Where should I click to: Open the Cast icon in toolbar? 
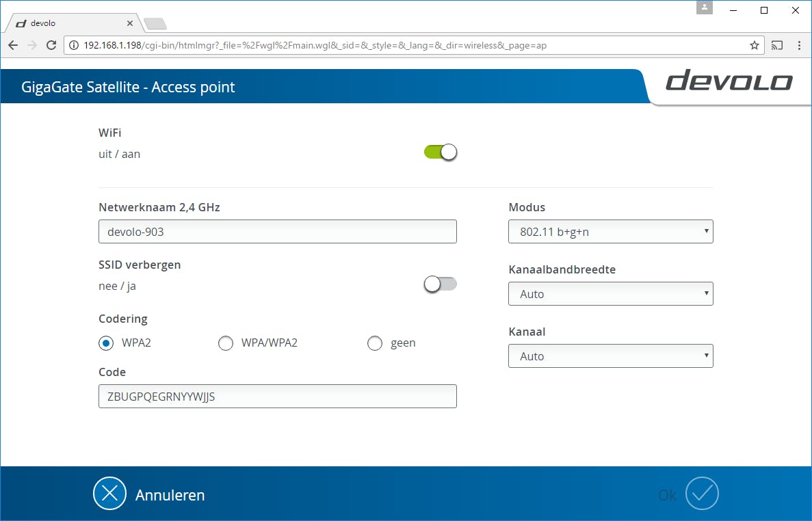coord(777,46)
